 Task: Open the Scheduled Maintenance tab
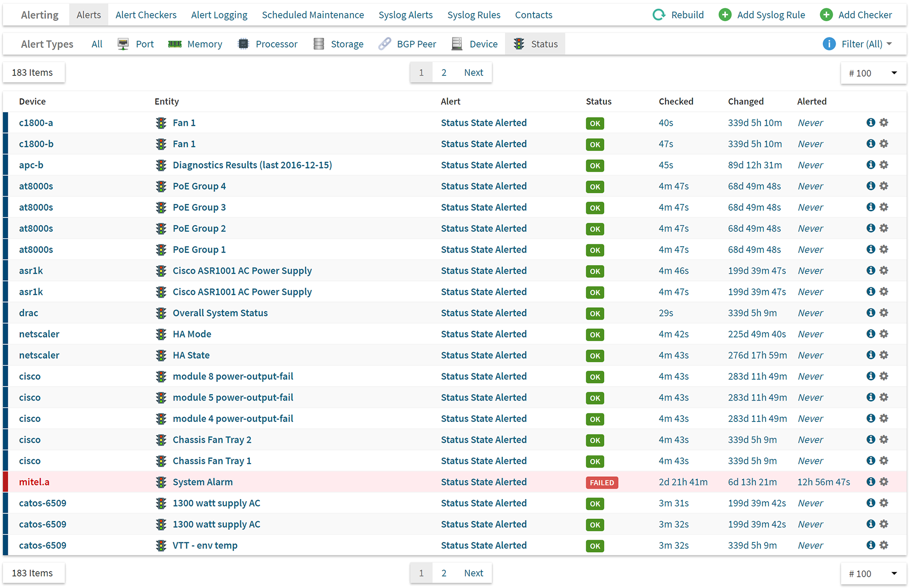pyautogui.click(x=312, y=15)
